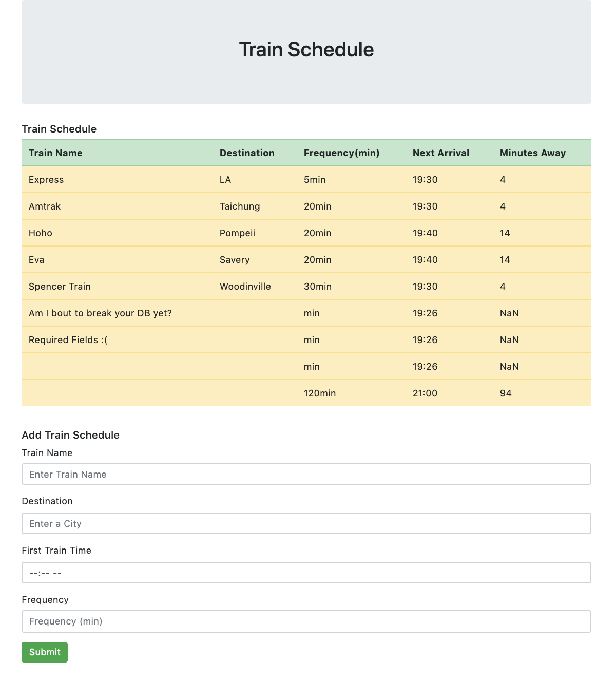This screenshot has height=681, width=616.
Task: Click the Add Train Schedule heading
Action: coord(70,434)
